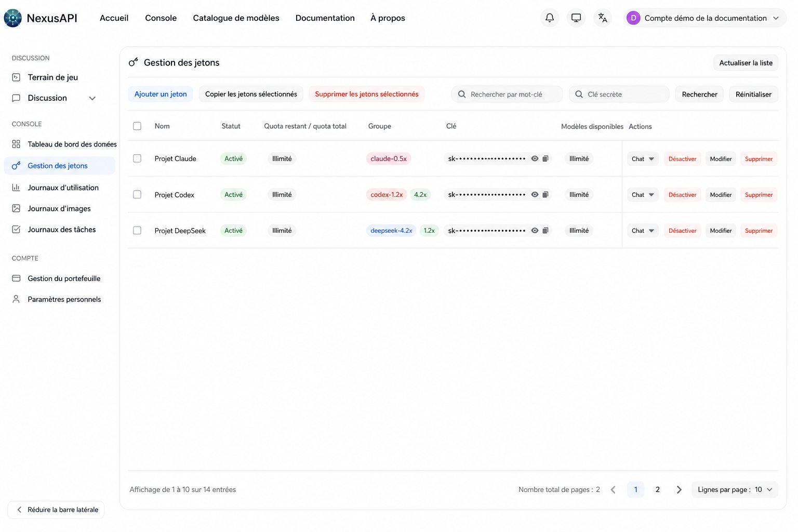Open the Chat dropdown for Projet Codex

pos(643,194)
